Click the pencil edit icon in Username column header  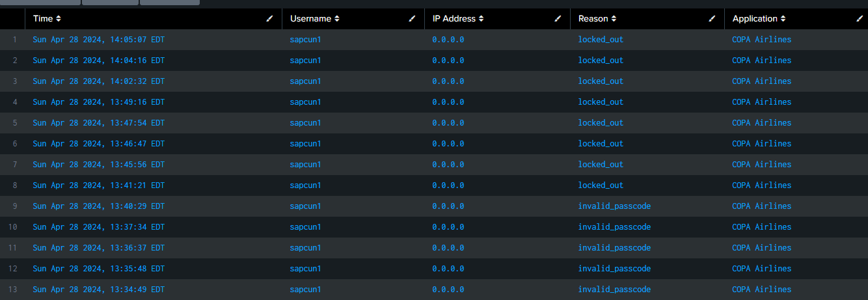tap(412, 19)
